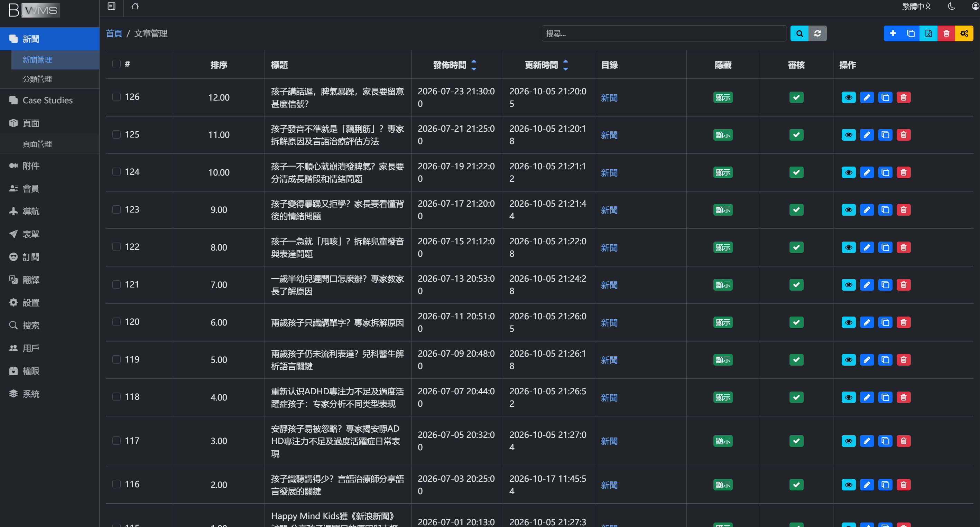Click the red batch delete button in the toolbar
The image size is (980, 527).
[946, 34]
